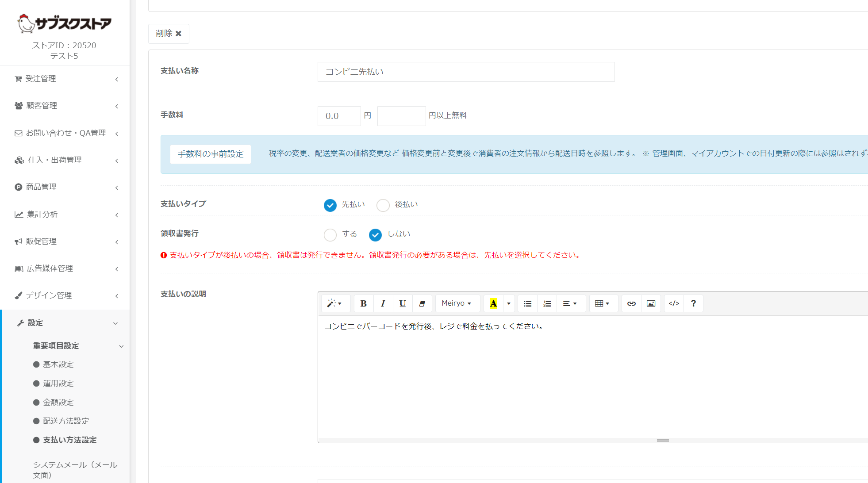Screen dimensions: 868x483
Task: Open the 金額設定 settings page
Action: tap(58, 402)
